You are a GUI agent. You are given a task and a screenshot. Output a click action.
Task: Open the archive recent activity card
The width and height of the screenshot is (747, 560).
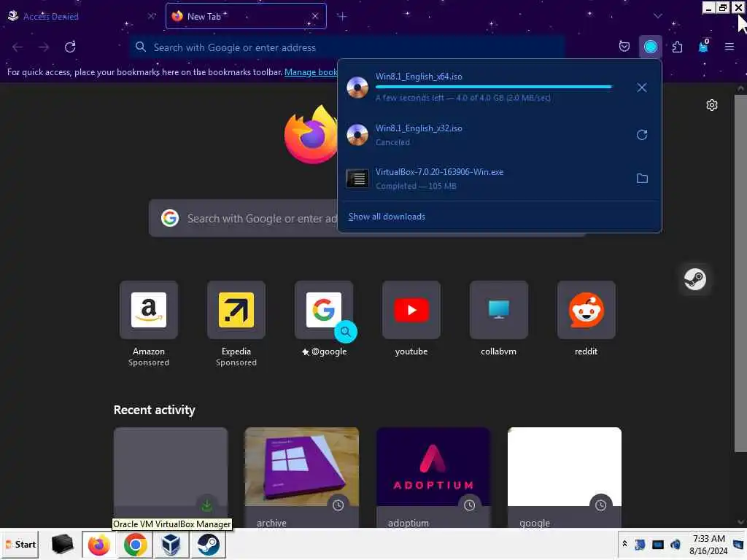(301, 477)
